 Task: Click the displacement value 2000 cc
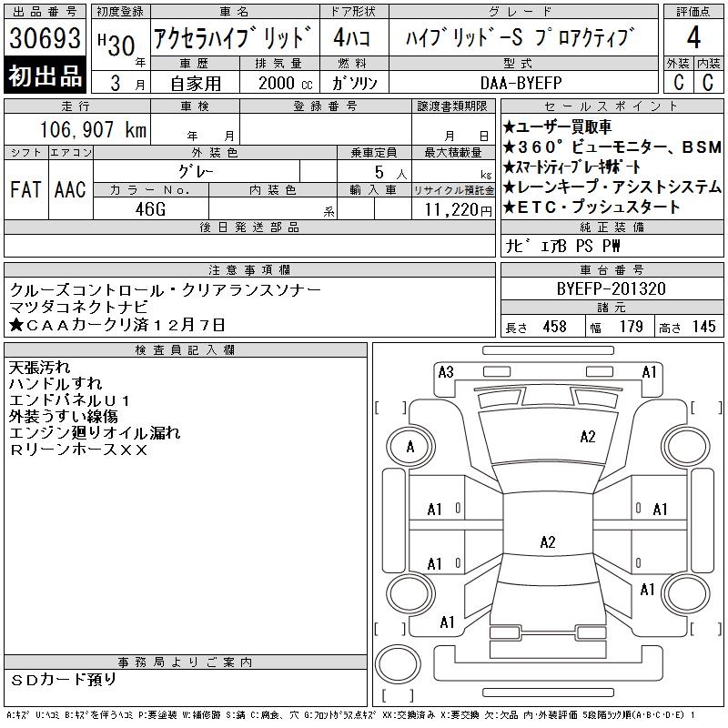click(x=285, y=84)
